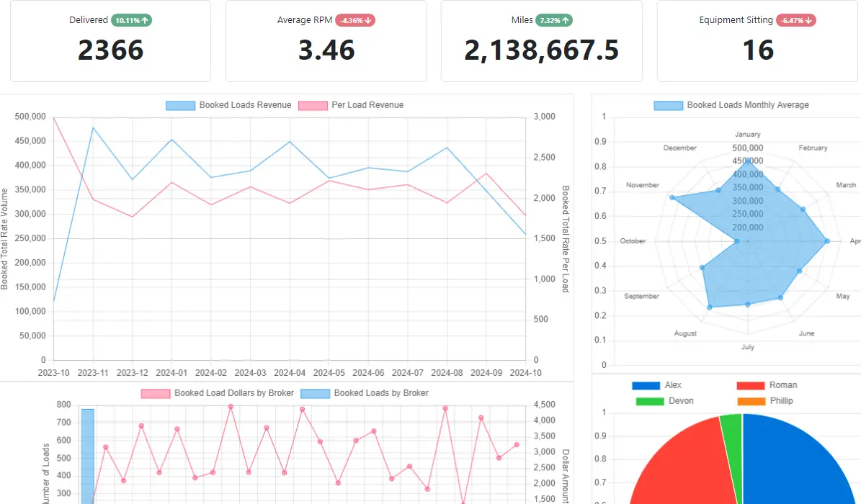861x504 pixels.
Task: Click the tall blue broker bar
Action: tap(88, 456)
